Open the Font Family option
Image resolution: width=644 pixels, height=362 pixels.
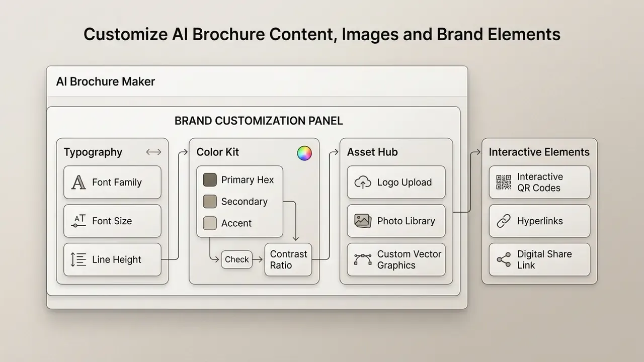(112, 183)
